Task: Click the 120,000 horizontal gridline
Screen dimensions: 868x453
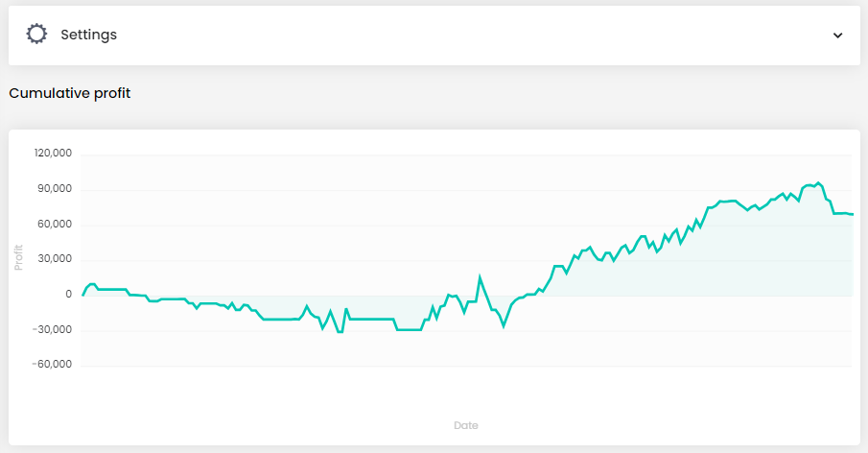Action: click(460, 155)
